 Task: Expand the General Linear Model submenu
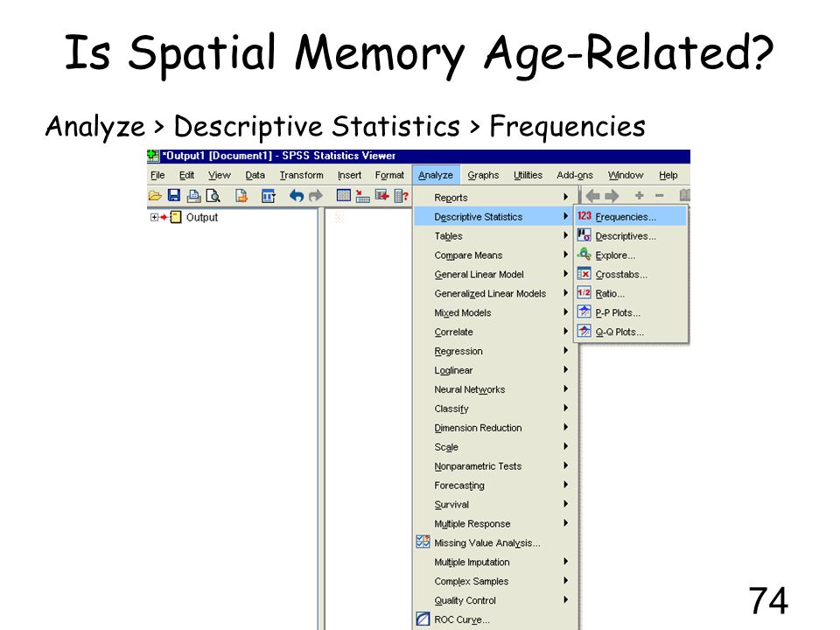click(493, 274)
